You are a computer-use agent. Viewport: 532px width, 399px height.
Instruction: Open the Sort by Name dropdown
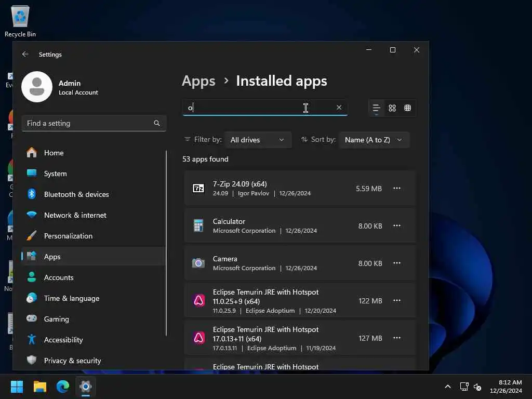(x=374, y=140)
